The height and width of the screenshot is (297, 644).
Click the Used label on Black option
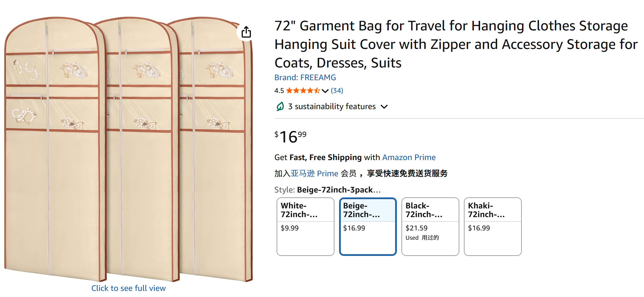(x=412, y=238)
